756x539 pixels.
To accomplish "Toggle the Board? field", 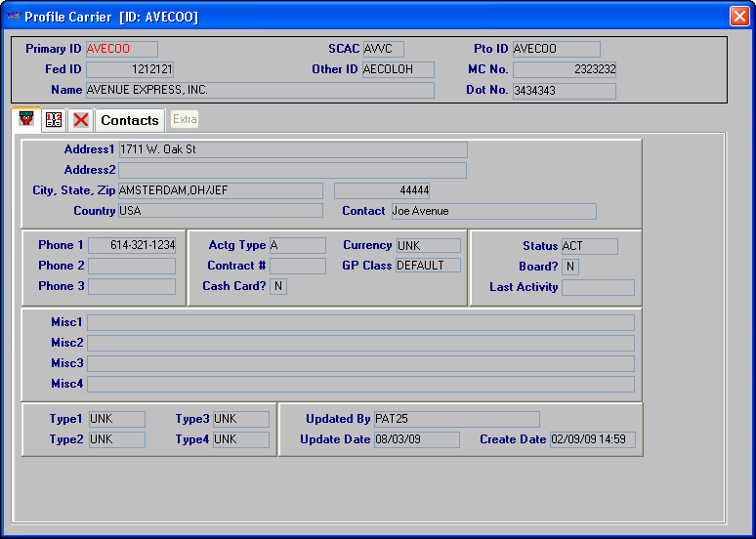I will coord(570,267).
